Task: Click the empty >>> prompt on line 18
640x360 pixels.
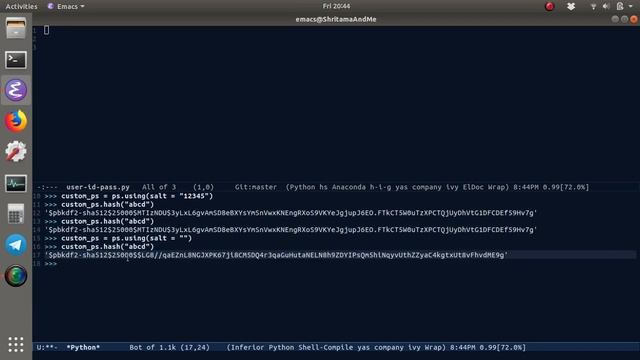Action: coord(51,264)
